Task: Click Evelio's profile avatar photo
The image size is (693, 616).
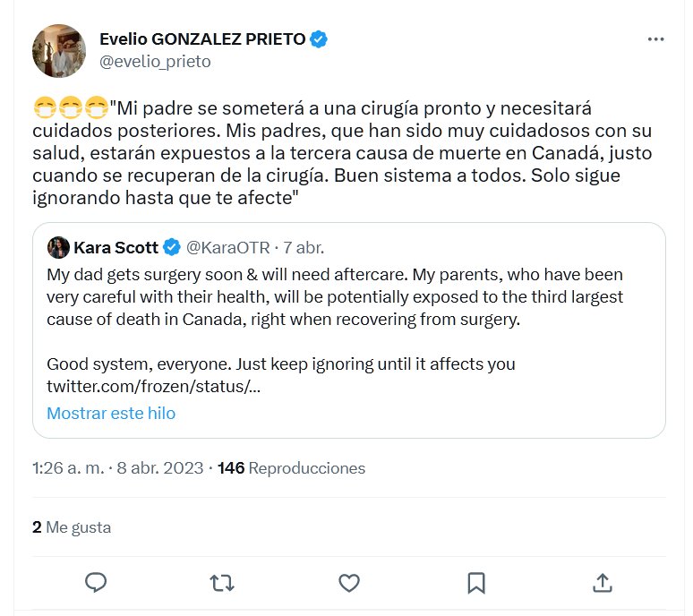Action: [58, 50]
